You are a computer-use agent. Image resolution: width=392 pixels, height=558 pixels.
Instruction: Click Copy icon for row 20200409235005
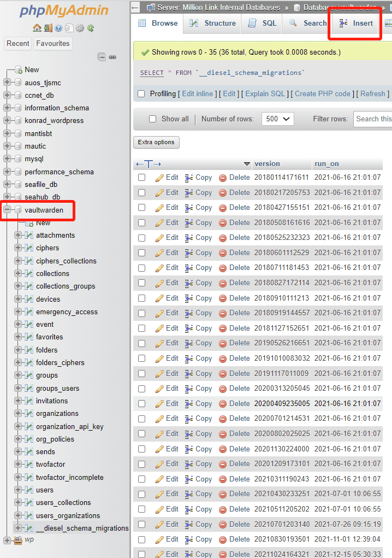189,404
